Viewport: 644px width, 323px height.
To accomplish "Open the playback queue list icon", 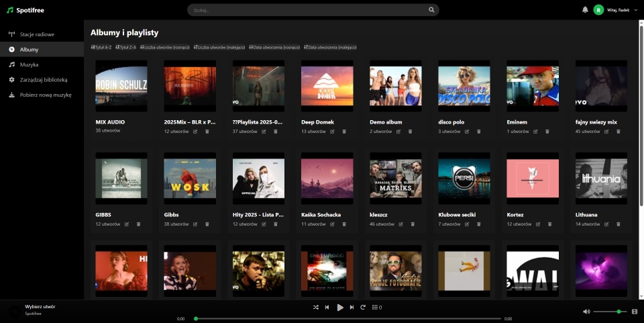I will [376, 308].
